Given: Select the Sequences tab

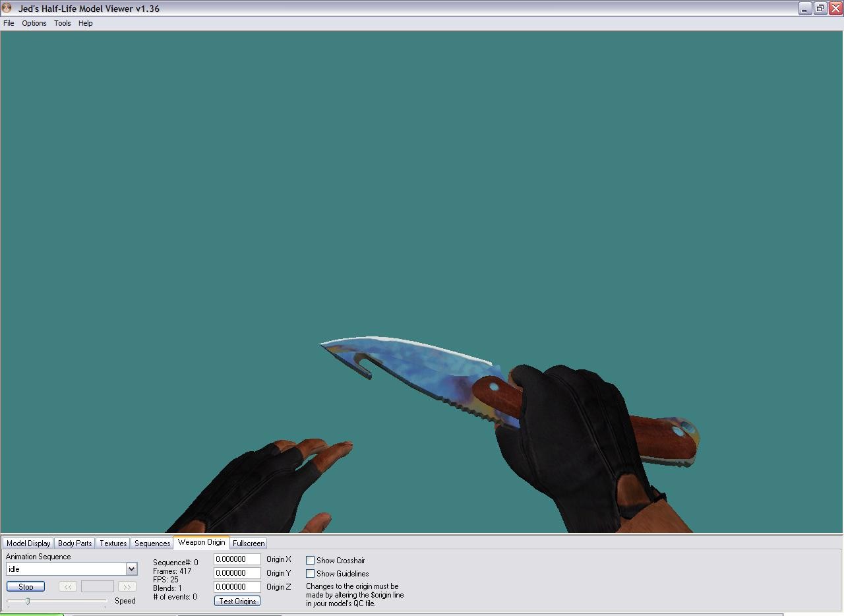Looking at the screenshot, I should click(152, 543).
